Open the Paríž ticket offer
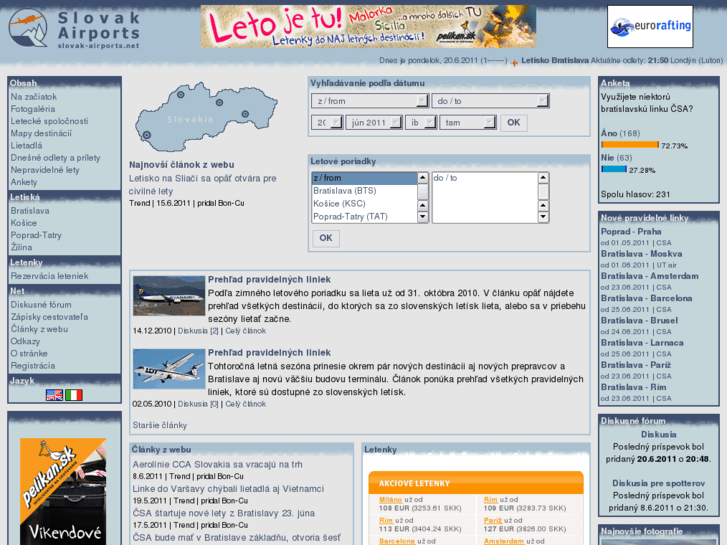 point(493,520)
